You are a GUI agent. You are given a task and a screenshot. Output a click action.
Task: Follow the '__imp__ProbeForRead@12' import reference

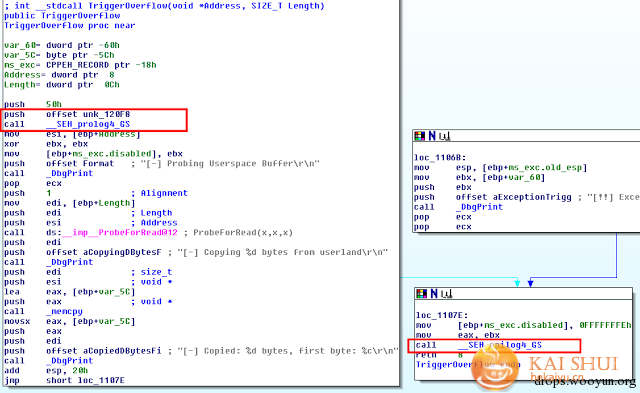point(120,232)
